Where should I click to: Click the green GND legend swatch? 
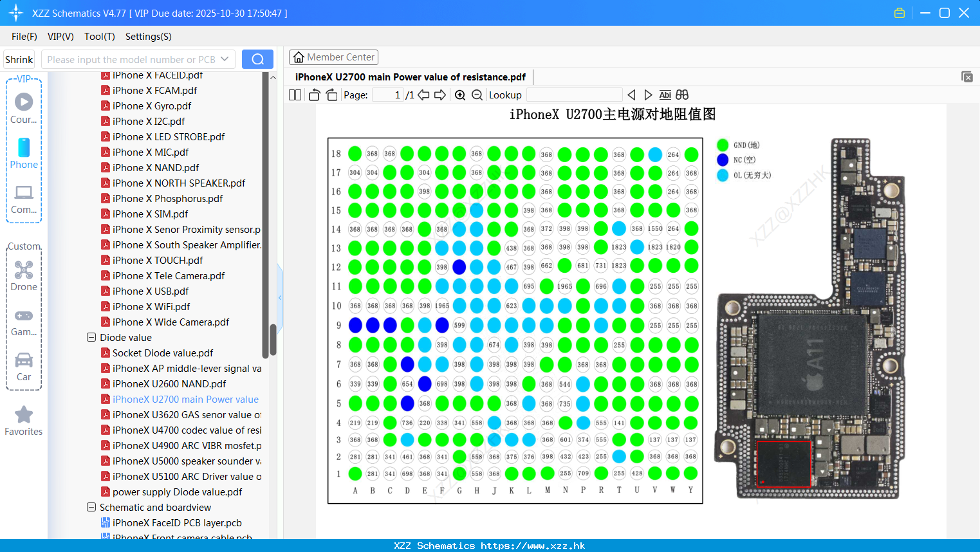(723, 145)
